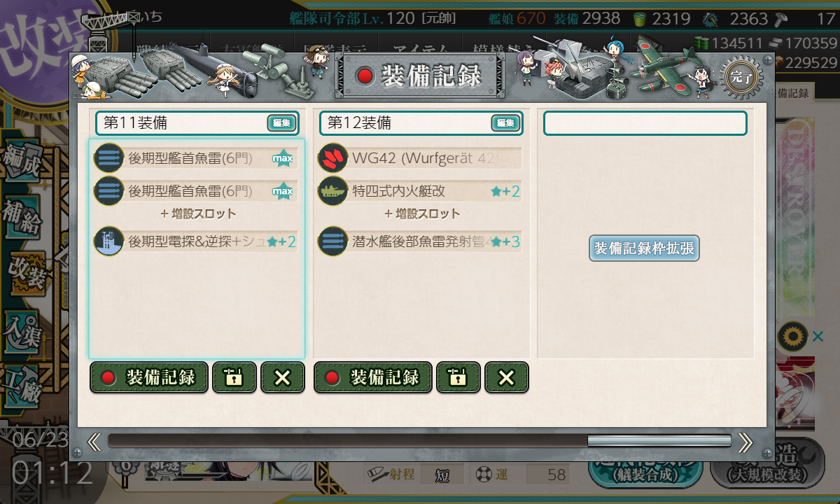Click 潜水艦後部魚雷発射管 torpedo icon
Viewport: 840px width, 504px height.
click(332, 241)
